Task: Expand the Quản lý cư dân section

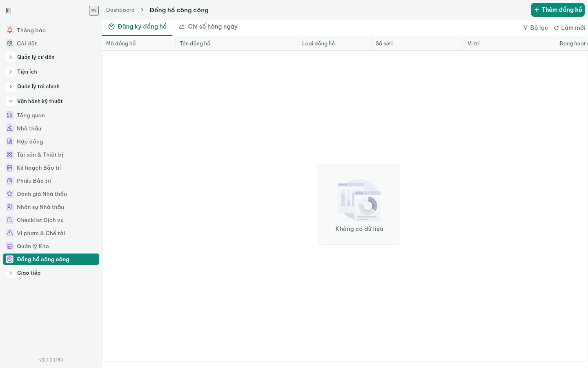Action: point(11,57)
